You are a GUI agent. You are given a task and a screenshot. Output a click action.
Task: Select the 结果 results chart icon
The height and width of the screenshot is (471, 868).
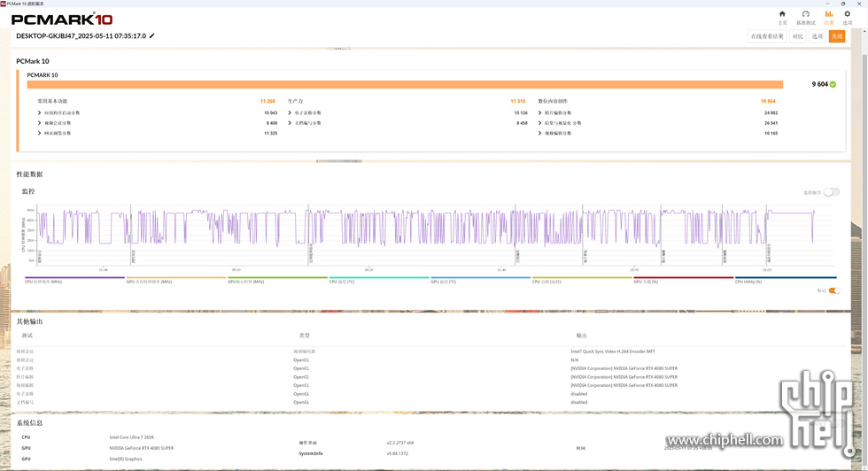pos(829,14)
